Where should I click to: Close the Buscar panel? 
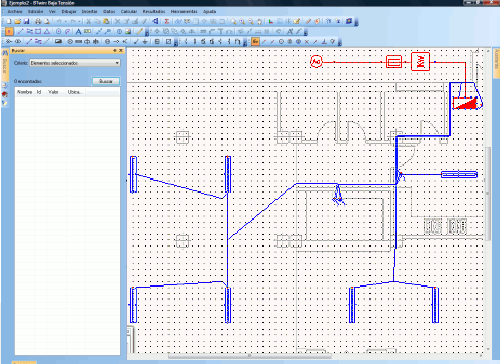click(121, 51)
